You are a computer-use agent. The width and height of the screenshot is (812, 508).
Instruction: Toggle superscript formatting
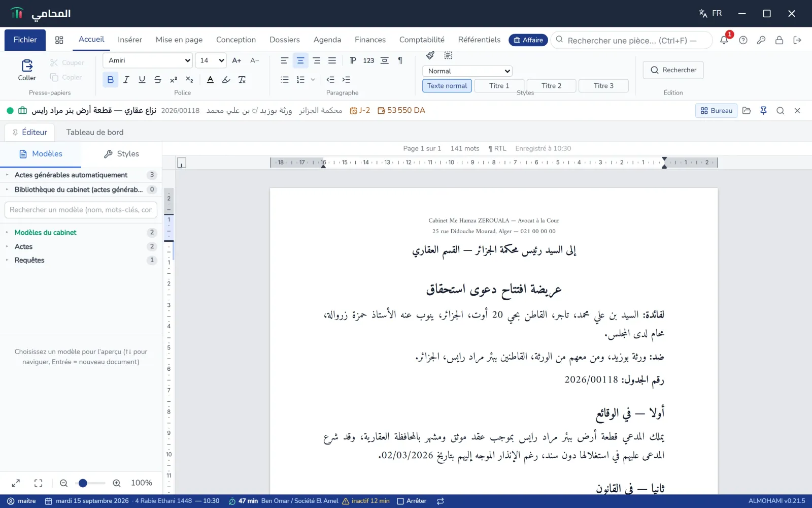(x=174, y=80)
